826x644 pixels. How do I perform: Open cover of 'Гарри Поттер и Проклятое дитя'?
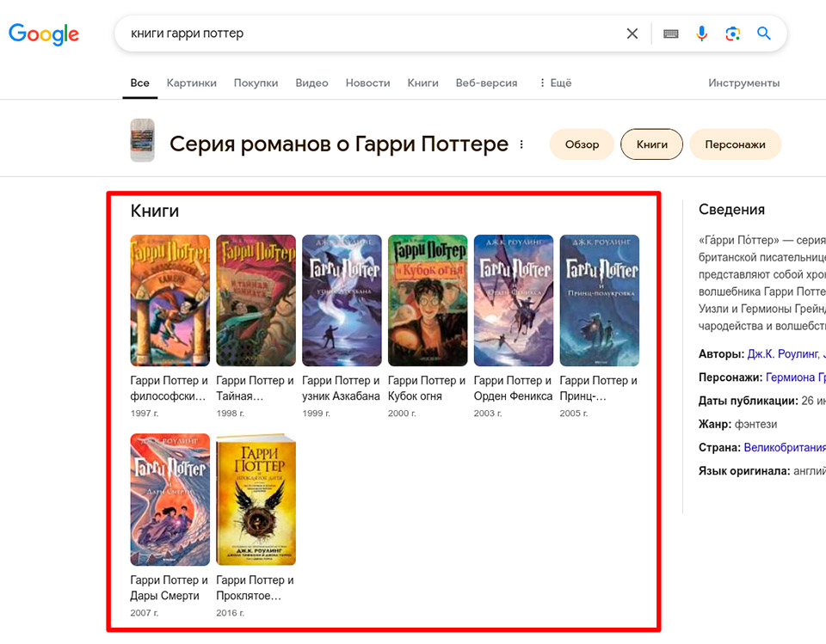tap(256, 500)
